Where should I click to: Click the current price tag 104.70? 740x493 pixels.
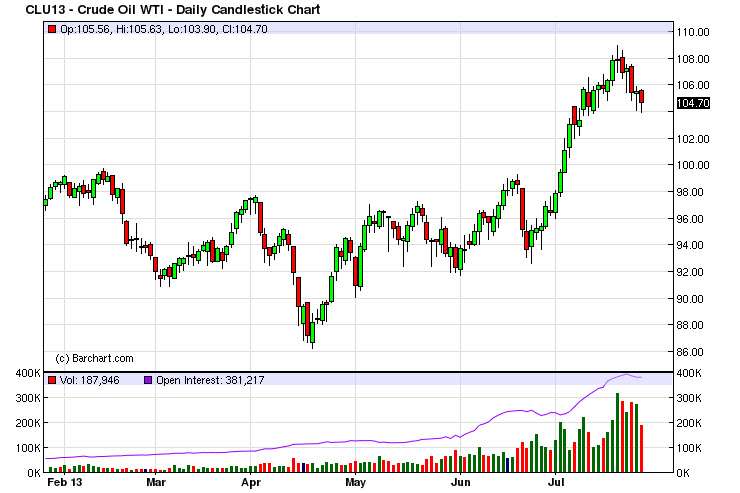point(693,103)
